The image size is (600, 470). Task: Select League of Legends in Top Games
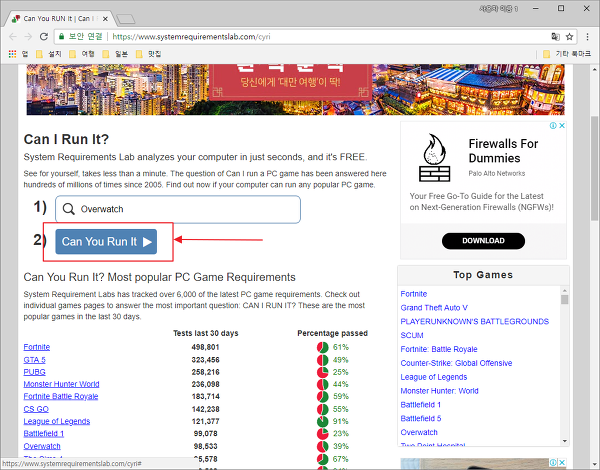434,377
